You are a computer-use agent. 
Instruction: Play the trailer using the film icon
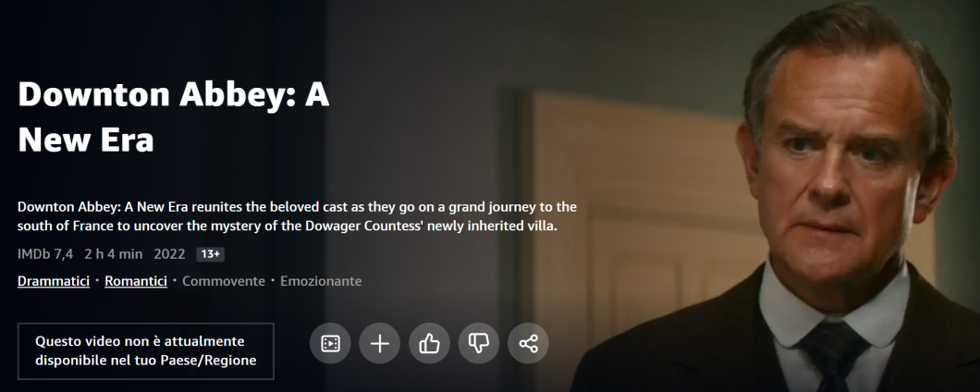tap(330, 343)
